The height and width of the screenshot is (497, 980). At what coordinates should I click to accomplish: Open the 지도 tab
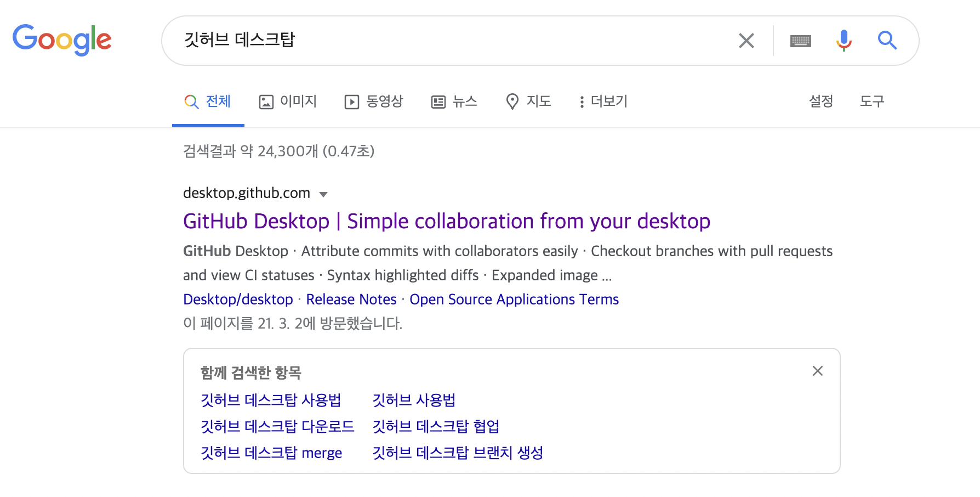click(x=528, y=101)
